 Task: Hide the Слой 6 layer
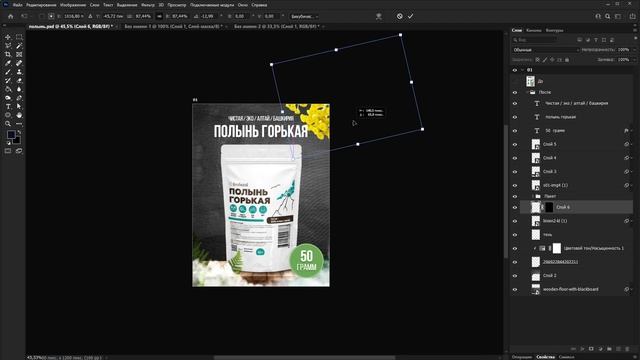(515, 207)
